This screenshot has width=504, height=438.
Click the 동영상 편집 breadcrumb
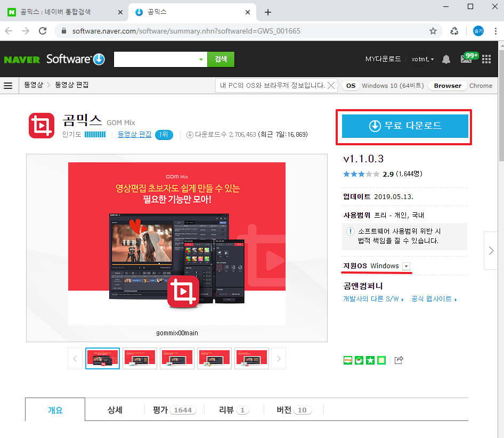[x=72, y=85]
